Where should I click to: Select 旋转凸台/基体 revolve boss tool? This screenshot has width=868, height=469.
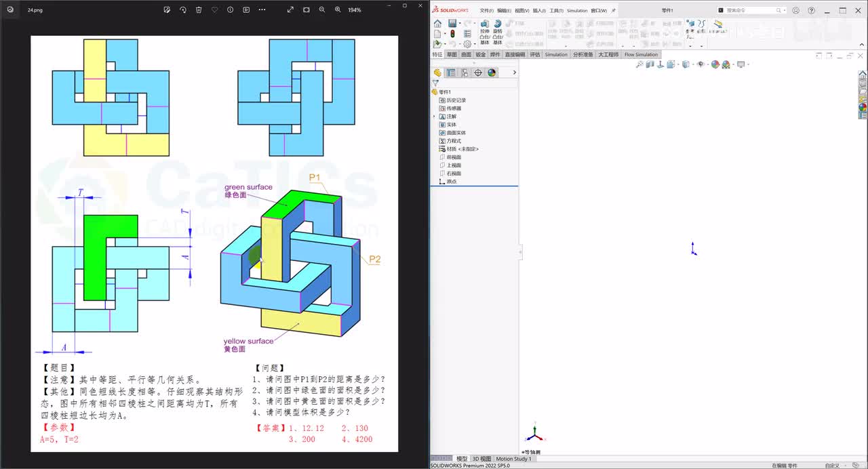click(x=498, y=32)
